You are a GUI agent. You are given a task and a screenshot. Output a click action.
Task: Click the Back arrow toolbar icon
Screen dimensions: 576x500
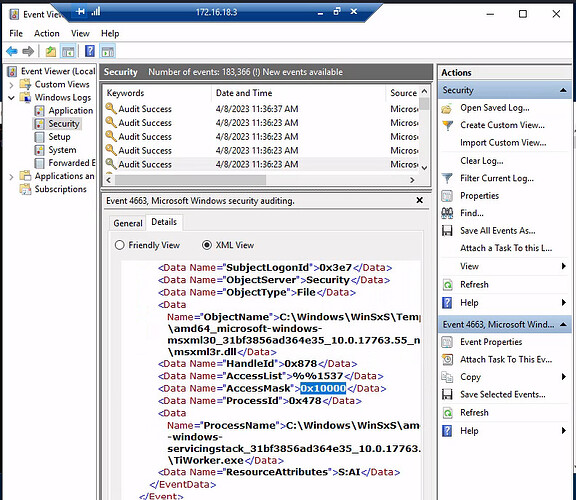(x=12, y=51)
